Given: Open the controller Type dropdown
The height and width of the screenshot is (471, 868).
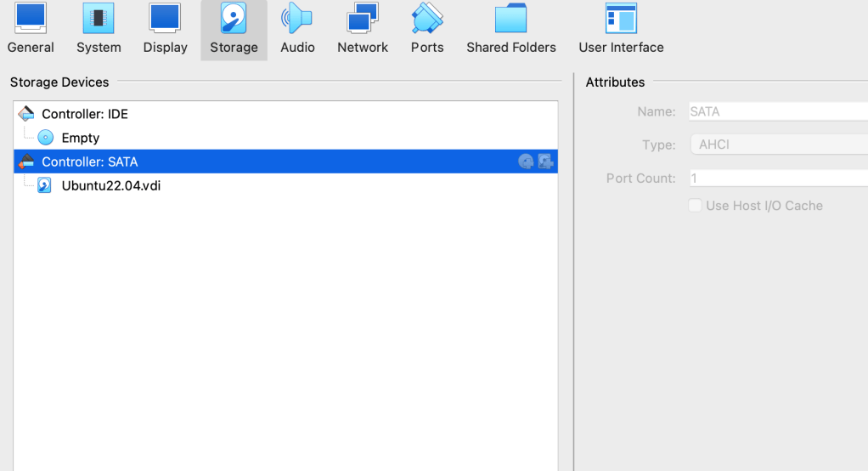Looking at the screenshot, I should 777,145.
